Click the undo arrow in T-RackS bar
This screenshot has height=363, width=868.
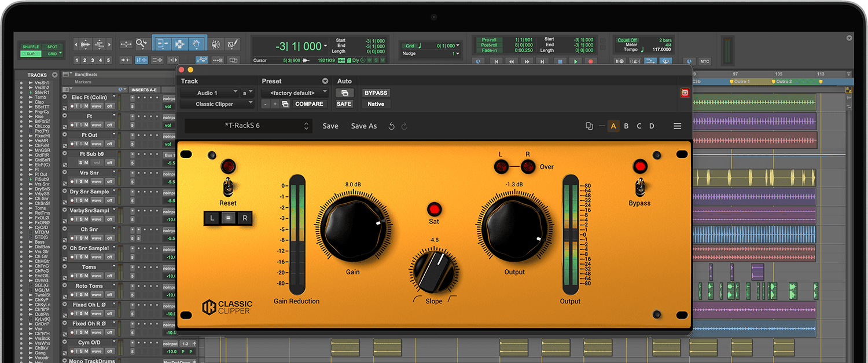(x=392, y=126)
